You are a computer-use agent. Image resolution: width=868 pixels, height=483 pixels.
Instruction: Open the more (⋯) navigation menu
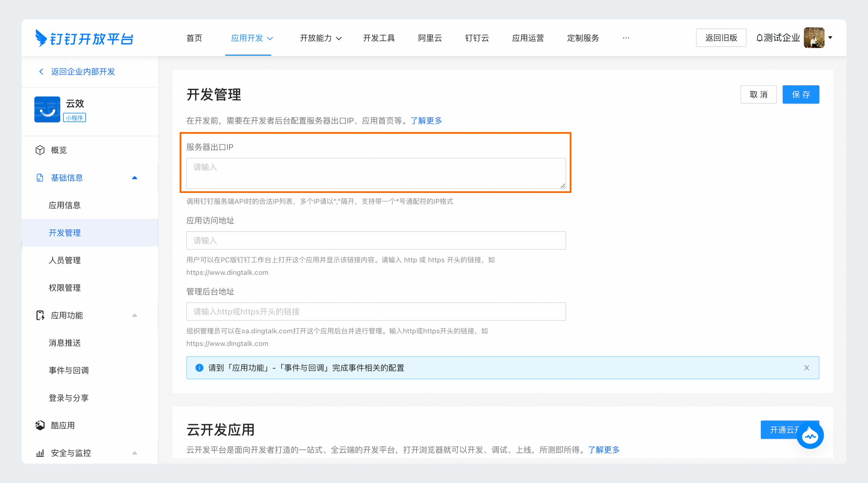tap(626, 38)
